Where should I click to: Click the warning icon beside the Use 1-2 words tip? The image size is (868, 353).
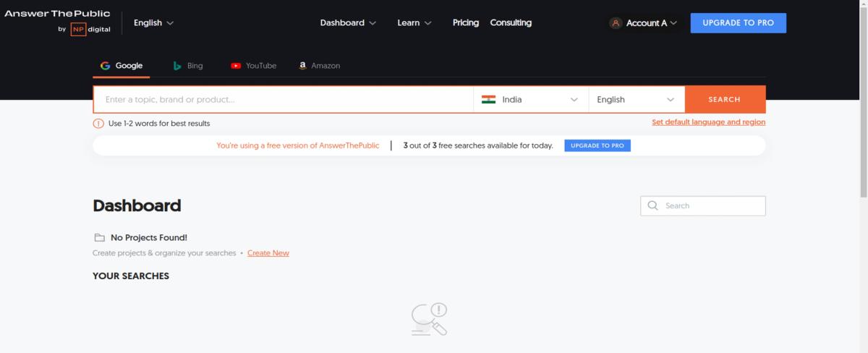(x=98, y=123)
